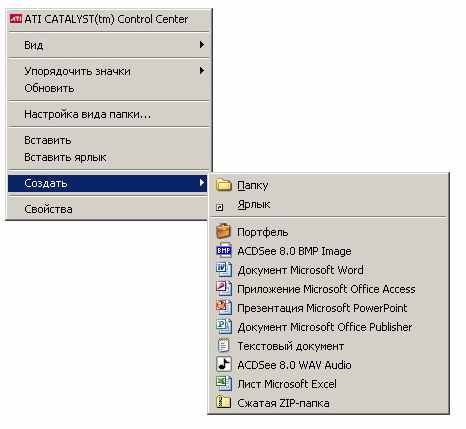Expand the Вид submenu arrow
Image resolution: width=466 pixels, height=429 pixels.
(202, 45)
